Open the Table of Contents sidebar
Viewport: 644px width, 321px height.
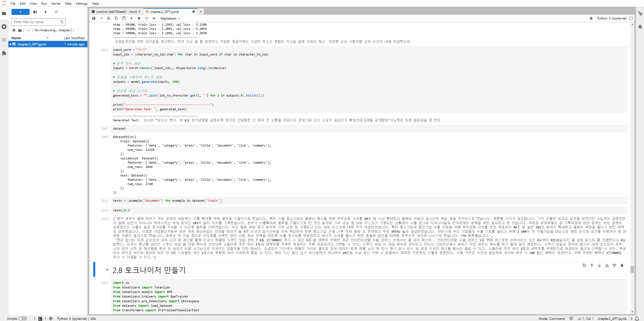coord(4,40)
